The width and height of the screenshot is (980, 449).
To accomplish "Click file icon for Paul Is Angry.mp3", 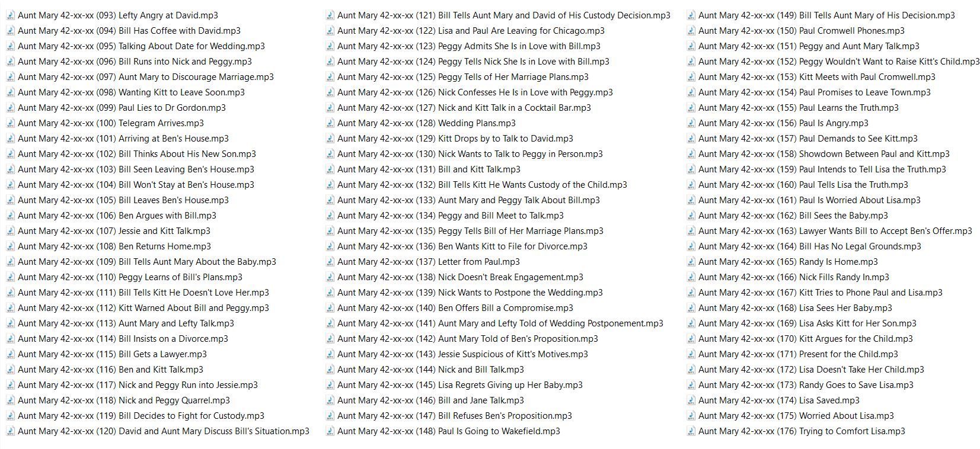I will click(691, 123).
